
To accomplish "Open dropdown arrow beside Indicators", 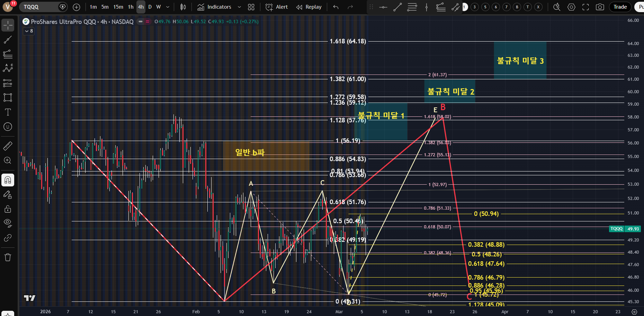I will tap(239, 7).
